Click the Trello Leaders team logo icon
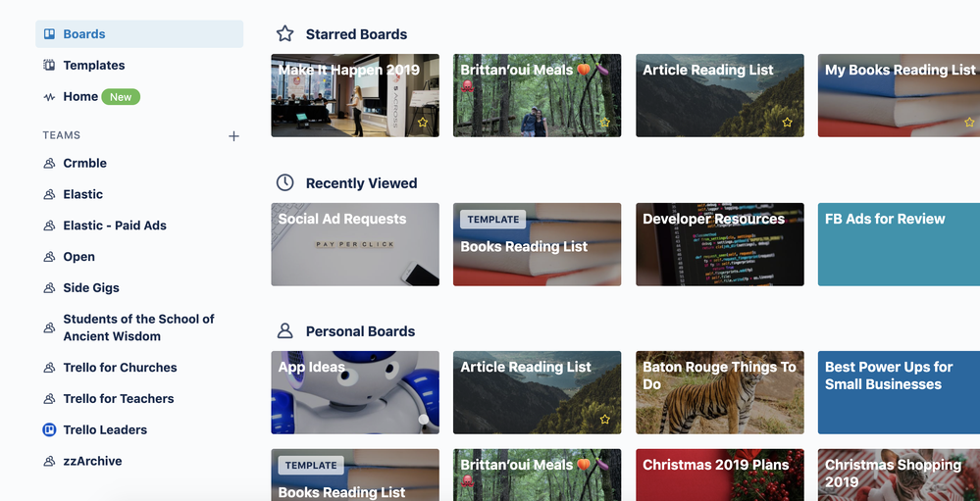This screenshot has width=980, height=501. (x=49, y=429)
